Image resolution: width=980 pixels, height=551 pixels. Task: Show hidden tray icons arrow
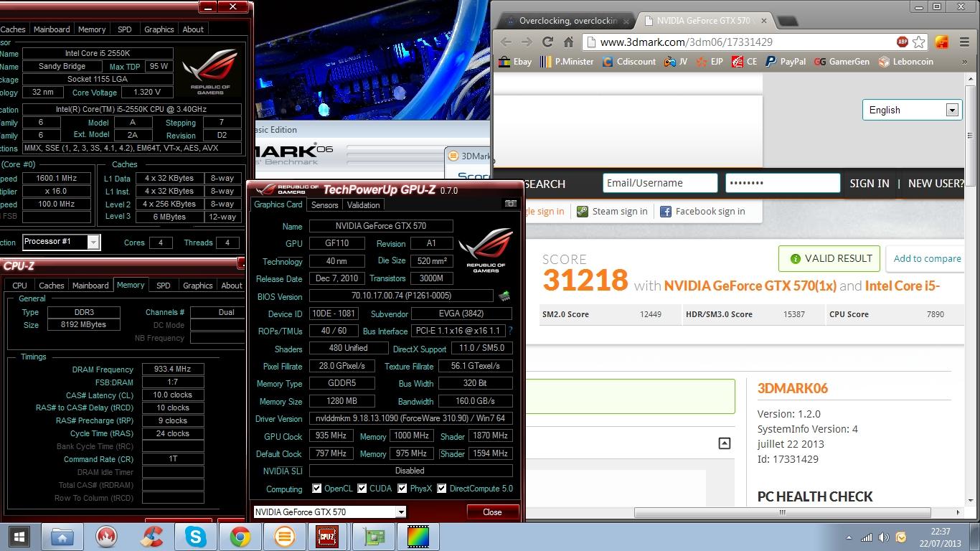click(849, 537)
